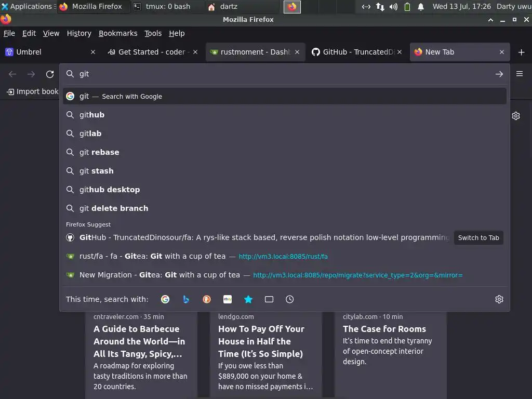Viewport: 532px width, 399px height.
Task: Open the View menu
Action: tap(51, 33)
